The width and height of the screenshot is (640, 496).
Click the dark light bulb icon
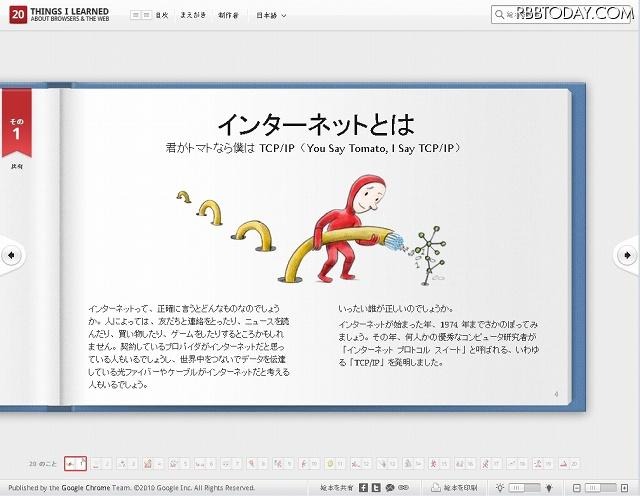pyautogui.click(x=549, y=487)
